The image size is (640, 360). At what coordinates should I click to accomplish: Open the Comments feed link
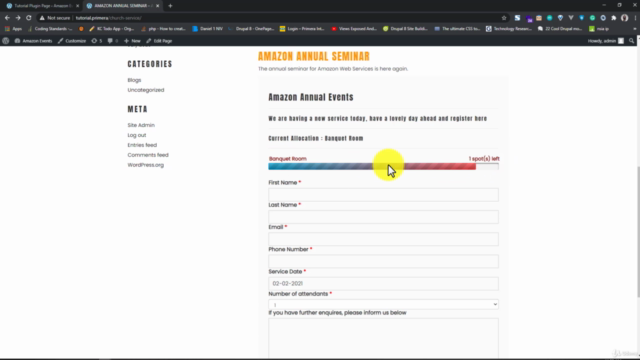pos(148,155)
